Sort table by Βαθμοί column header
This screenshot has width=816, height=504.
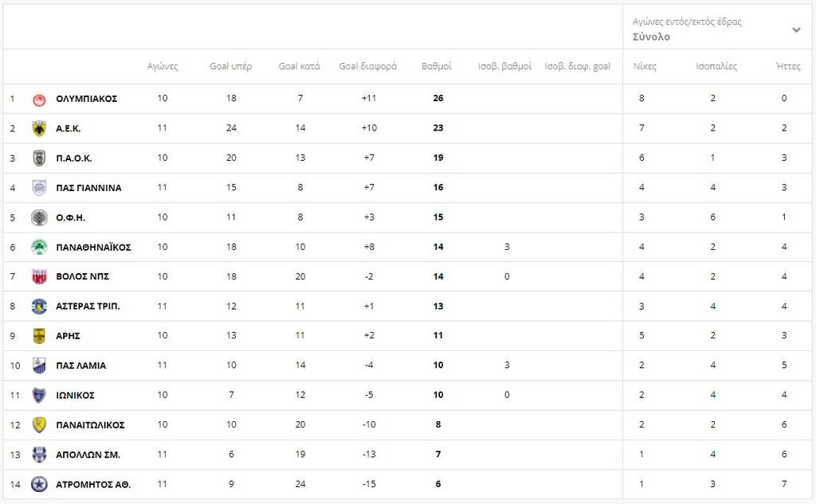coord(437,66)
